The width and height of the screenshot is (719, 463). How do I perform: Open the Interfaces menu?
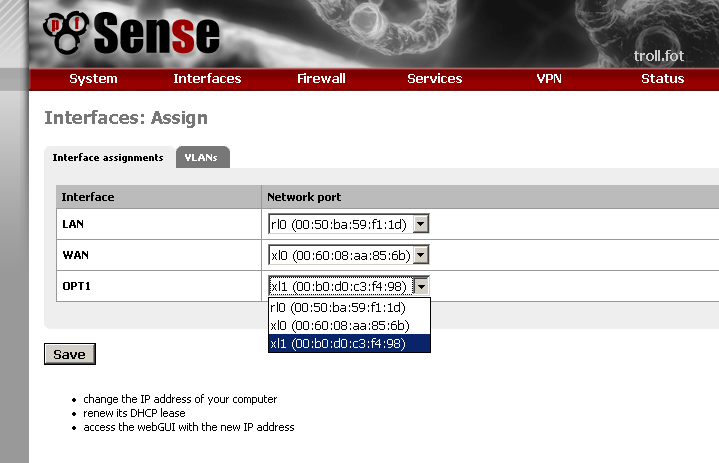(207, 79)
